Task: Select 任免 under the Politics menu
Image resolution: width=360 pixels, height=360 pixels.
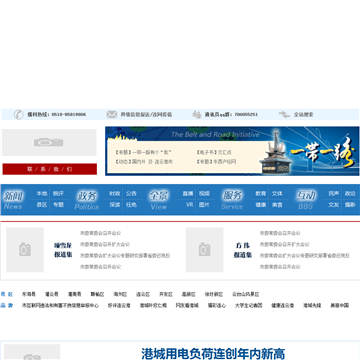Action: [131, 205]
